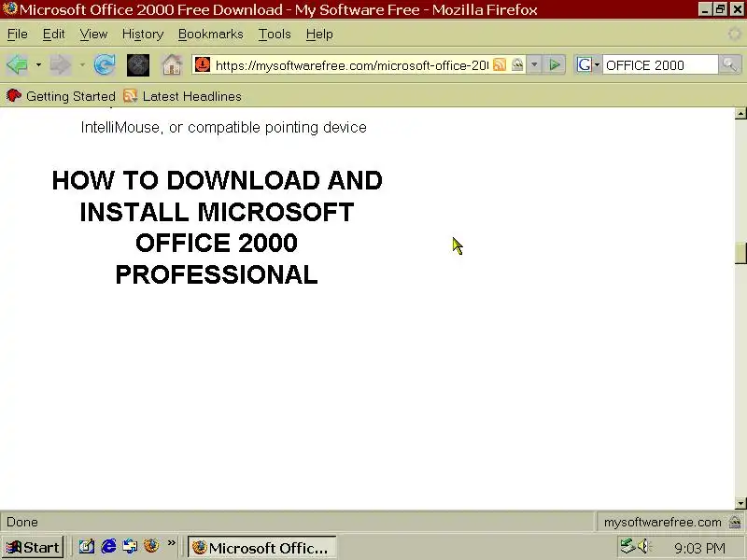Select the Microsoft Offic... taskbar button
This screenshot has width=747, height=560.
tap(261, 548)
